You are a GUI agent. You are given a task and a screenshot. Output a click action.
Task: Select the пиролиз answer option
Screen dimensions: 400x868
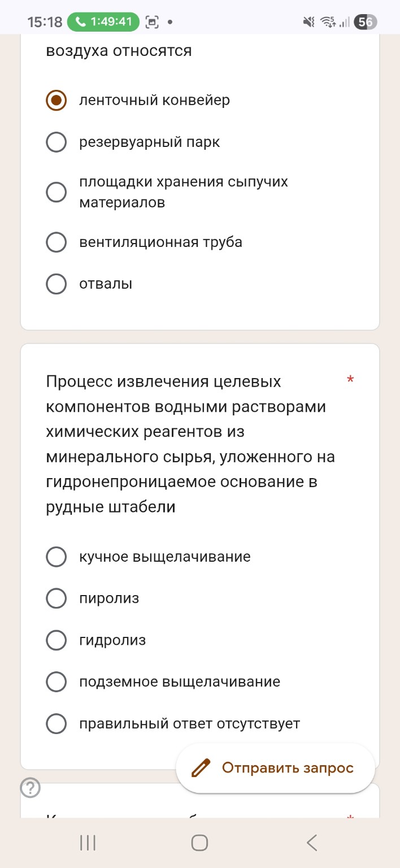56,598
